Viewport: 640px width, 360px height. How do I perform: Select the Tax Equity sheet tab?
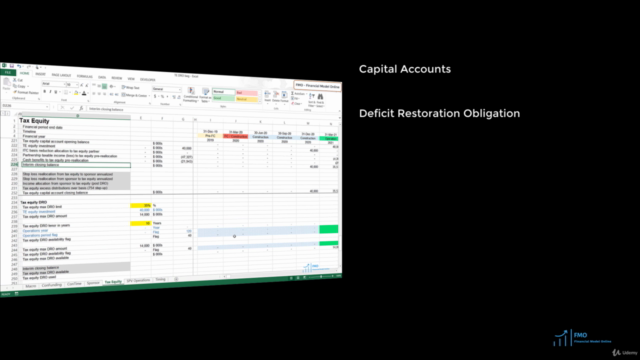pos(113,282)
